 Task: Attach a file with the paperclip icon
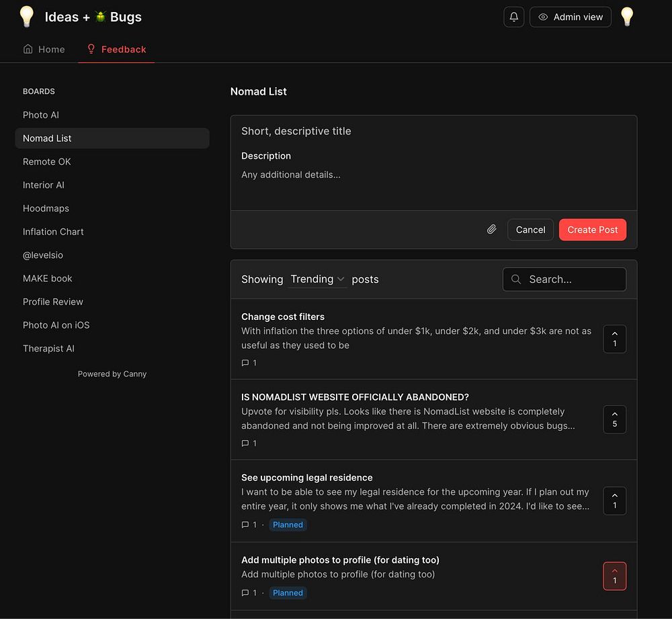pyautogui.click(x=492, y=229)
